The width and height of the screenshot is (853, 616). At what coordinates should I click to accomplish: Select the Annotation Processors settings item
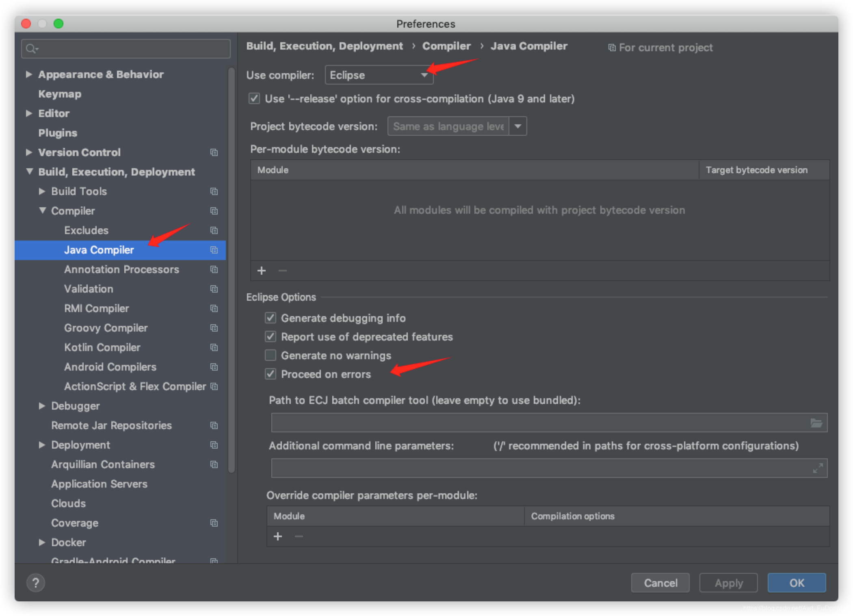pos(121,269)
